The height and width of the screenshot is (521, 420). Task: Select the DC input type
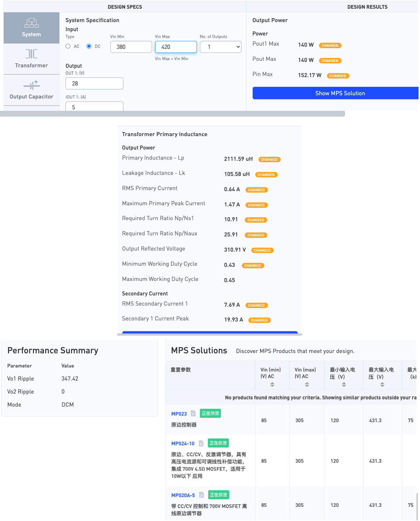tap(89, 46)
